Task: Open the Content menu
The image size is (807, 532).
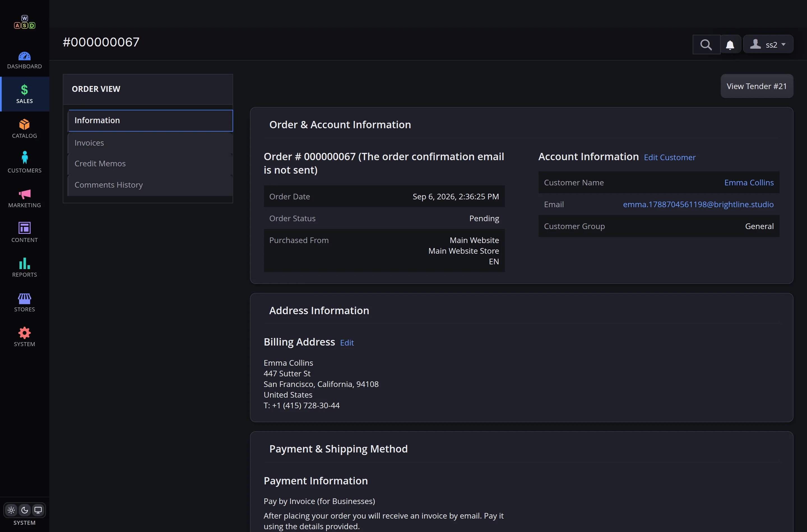Action: pos(24,233)
